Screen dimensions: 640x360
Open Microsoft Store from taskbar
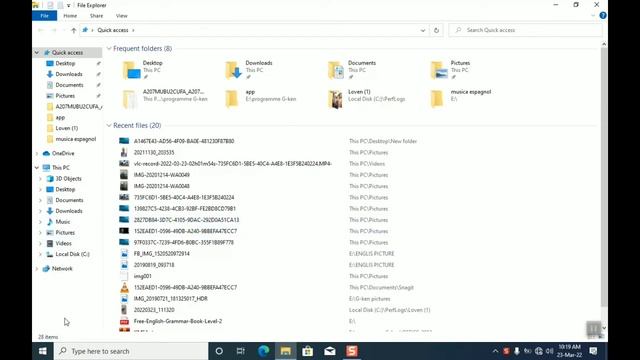(x=308, y=351)
